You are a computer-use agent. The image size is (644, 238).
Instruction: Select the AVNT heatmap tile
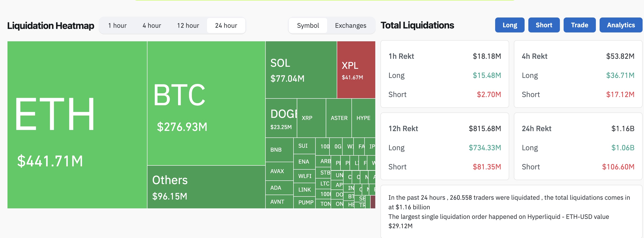click(x=279, y=202)
